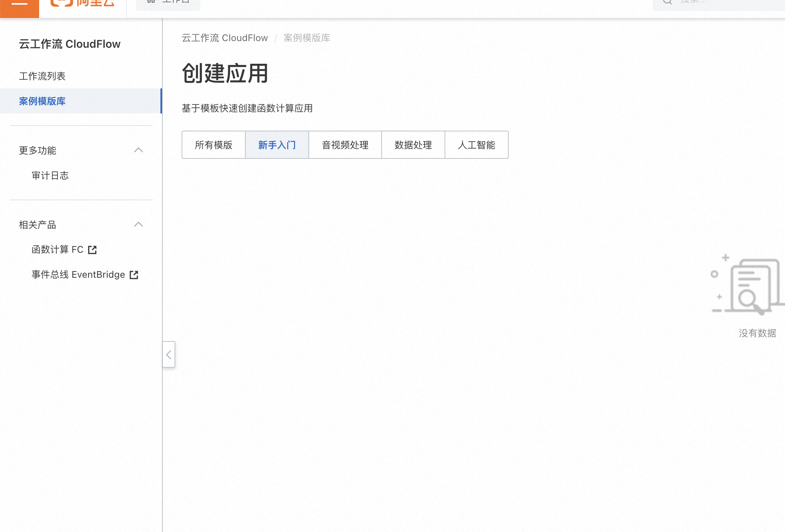Collapse the 更多功能 section chevron
The height and width of the screenshot is (532, 785).
[139, 150]
